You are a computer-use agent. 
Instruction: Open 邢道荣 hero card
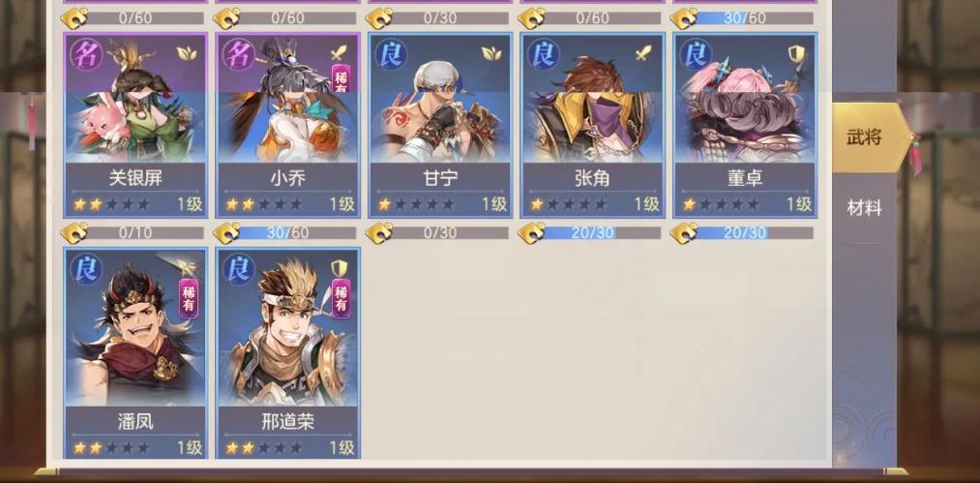click(287, 353)
